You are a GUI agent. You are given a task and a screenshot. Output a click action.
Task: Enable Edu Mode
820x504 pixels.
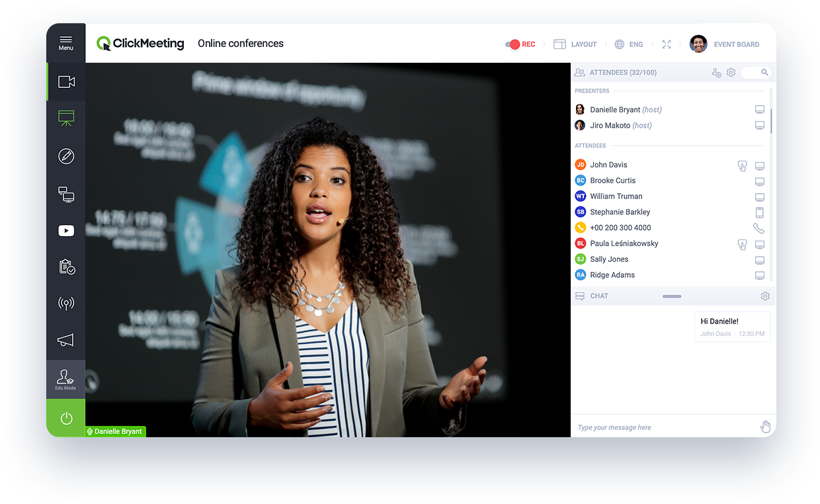pos(65,378)
